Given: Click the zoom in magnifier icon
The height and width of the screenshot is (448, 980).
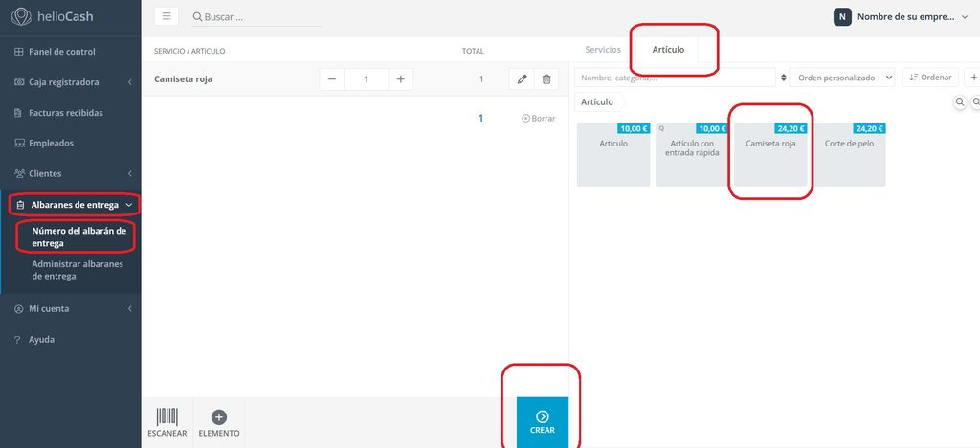Looking at the screenshot, I should pyautogui.click(x=975, y=101).
